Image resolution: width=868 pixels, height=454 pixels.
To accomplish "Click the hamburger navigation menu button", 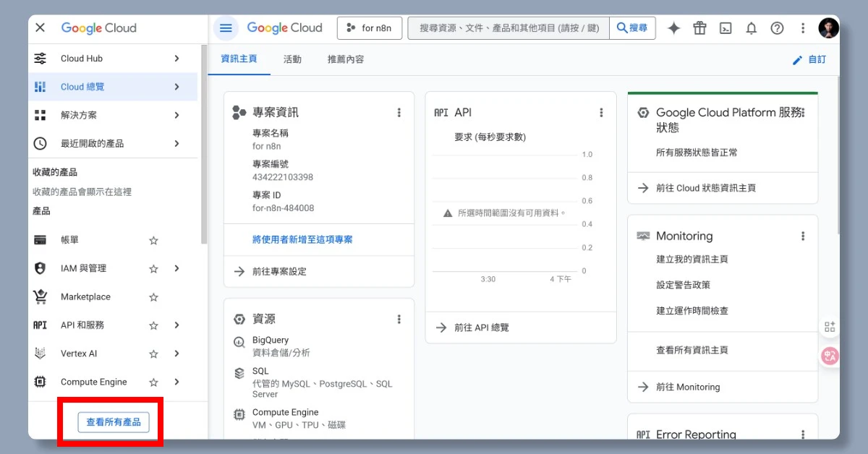I will coord(226,28).
